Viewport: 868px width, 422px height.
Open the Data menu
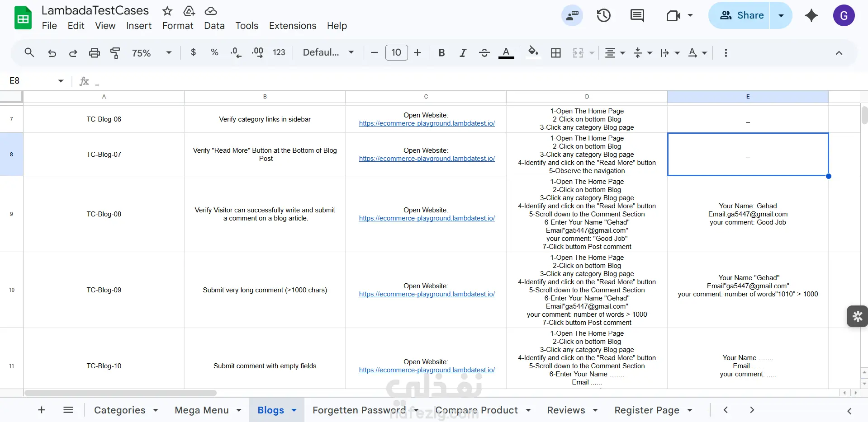click(x=214, y=26)
